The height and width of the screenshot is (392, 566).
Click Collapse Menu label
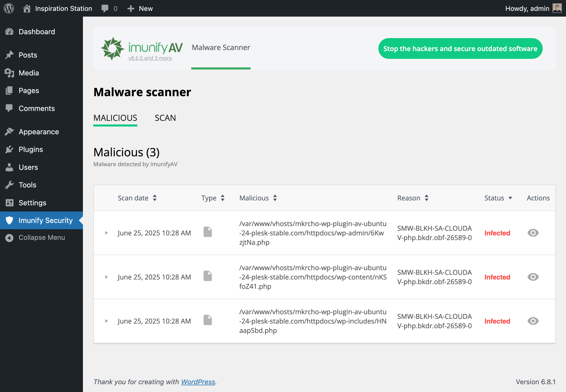[x=42, y=237]
